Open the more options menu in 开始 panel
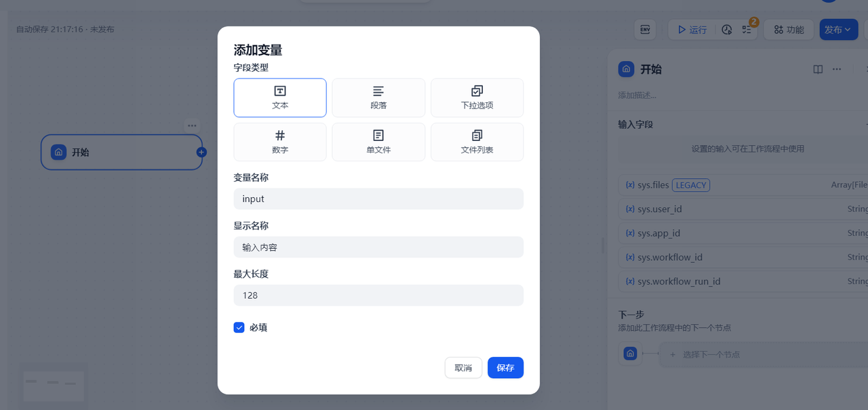This screenshot has width=868, height=410. coord(837,69)
